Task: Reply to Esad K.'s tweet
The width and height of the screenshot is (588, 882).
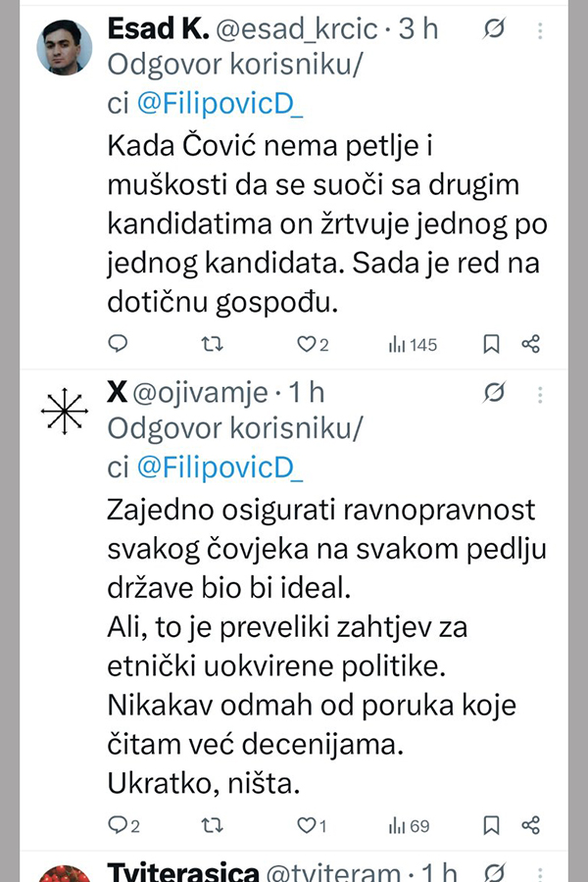Action: [x=118, y=344]
